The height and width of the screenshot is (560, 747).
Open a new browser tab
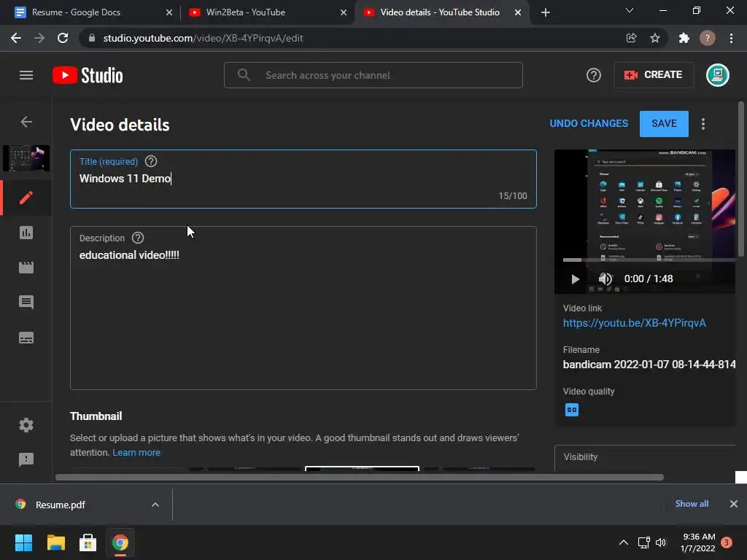click(546, 12)
